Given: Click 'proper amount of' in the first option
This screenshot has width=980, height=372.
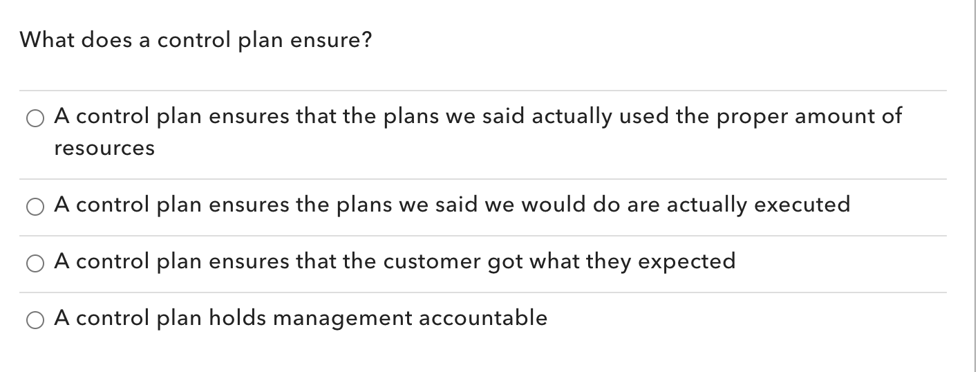Looking at the screenshot, I should click(809, 117).
